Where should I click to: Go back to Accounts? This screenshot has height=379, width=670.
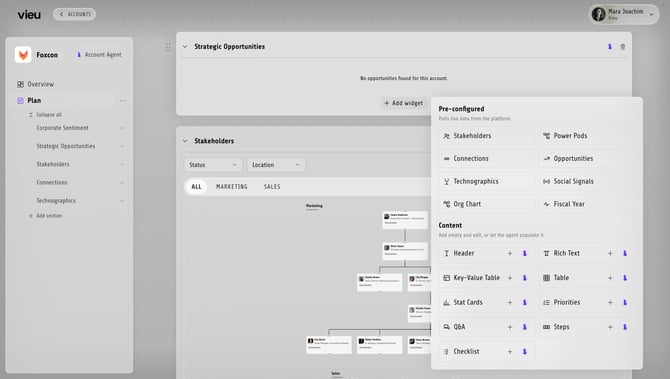click(x=74, y=14)
